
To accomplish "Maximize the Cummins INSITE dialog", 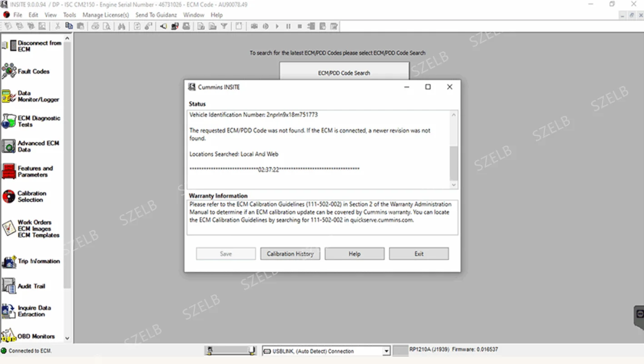I will click(428, 87).
